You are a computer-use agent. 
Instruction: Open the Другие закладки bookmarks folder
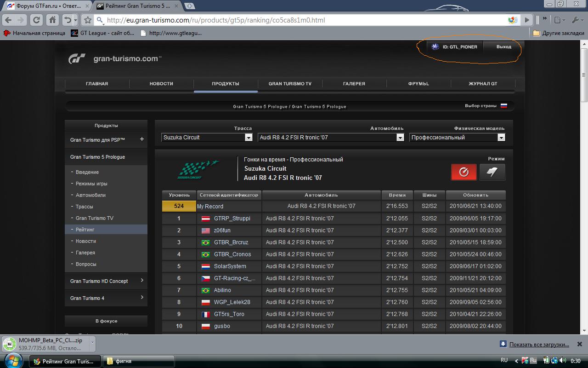click(559, 33)
